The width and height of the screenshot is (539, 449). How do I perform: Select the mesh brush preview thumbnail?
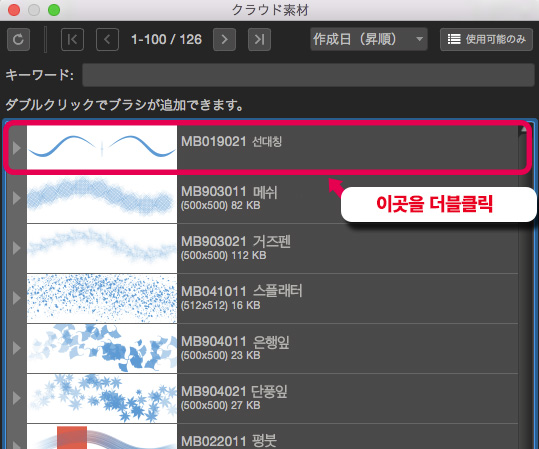(x=102, y=198)
